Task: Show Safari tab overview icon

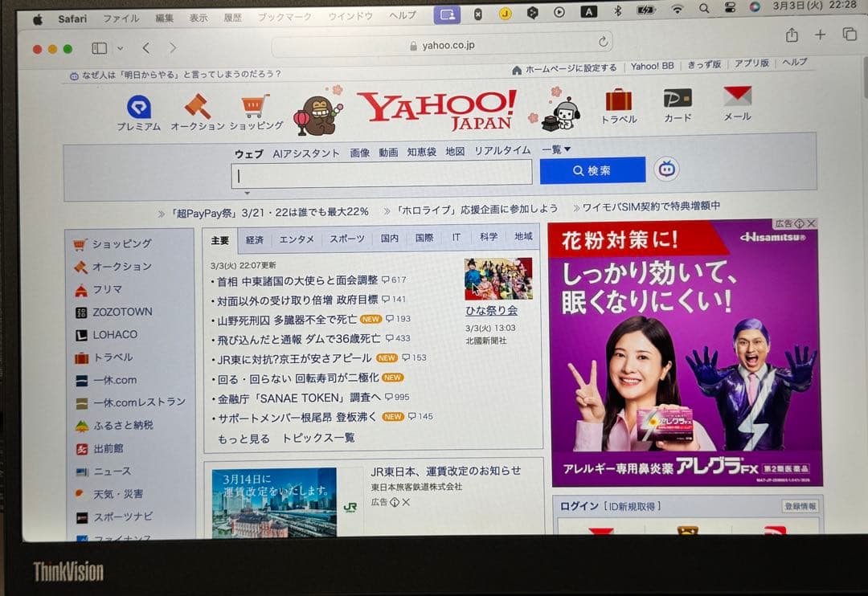Action: tap(850, 35)
